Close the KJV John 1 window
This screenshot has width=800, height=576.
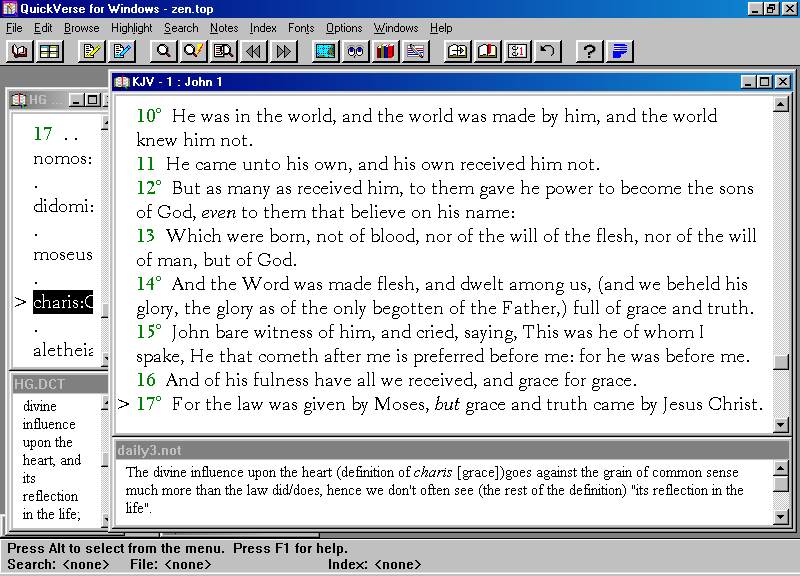[783, 82]
